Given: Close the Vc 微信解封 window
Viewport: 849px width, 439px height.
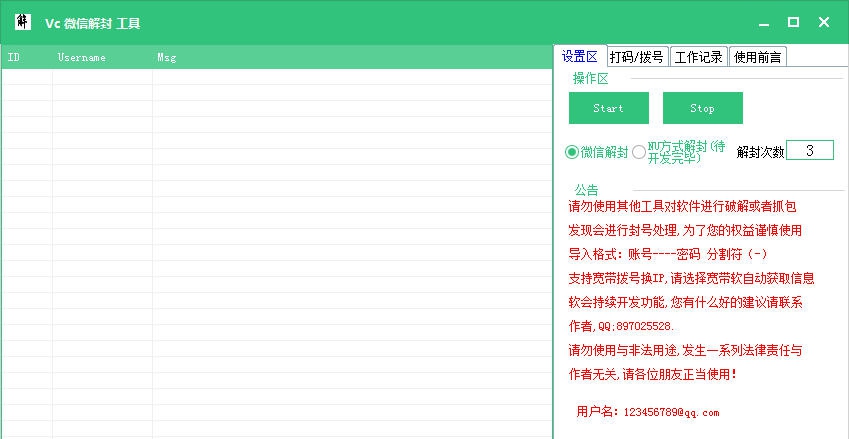Looking at the screenshot, I should pos(824,22).
